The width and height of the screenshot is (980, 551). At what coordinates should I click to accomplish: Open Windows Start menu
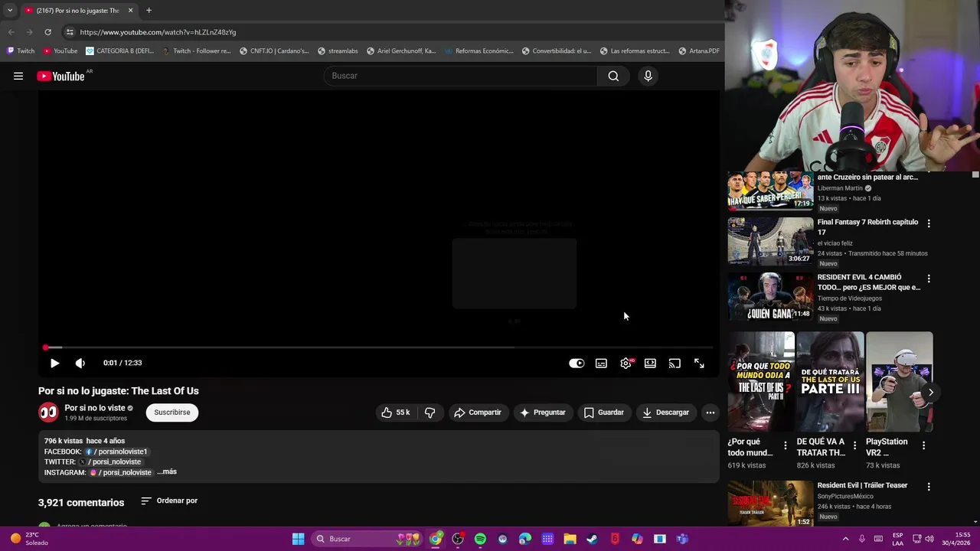coord(298,539)
